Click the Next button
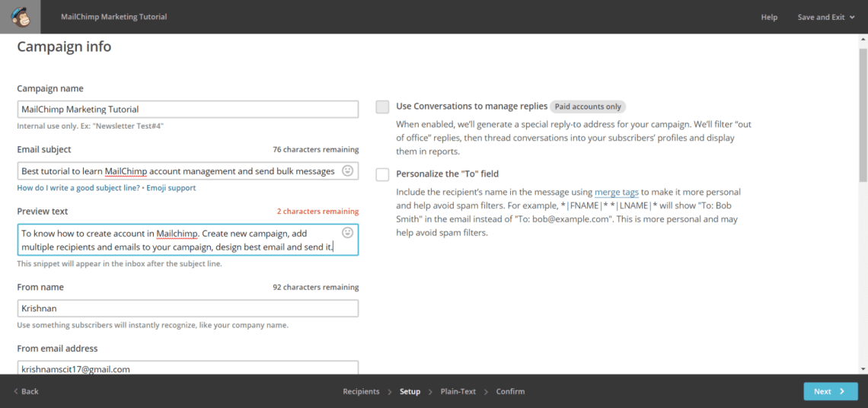Screen dimensions: 868x408 coord(831,391)
